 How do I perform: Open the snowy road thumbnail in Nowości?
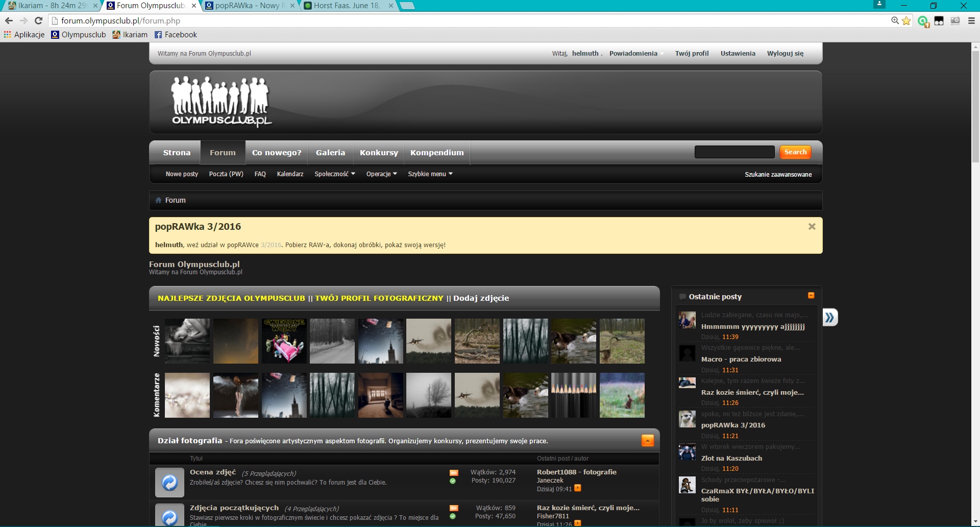(332, 341)
